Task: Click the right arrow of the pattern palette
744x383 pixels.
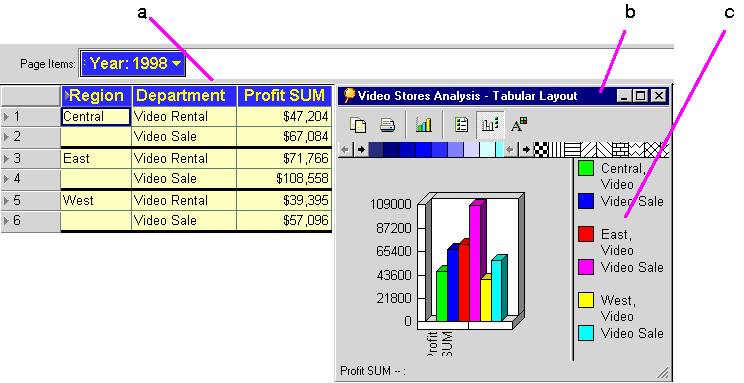Action: tap(526, 150)
